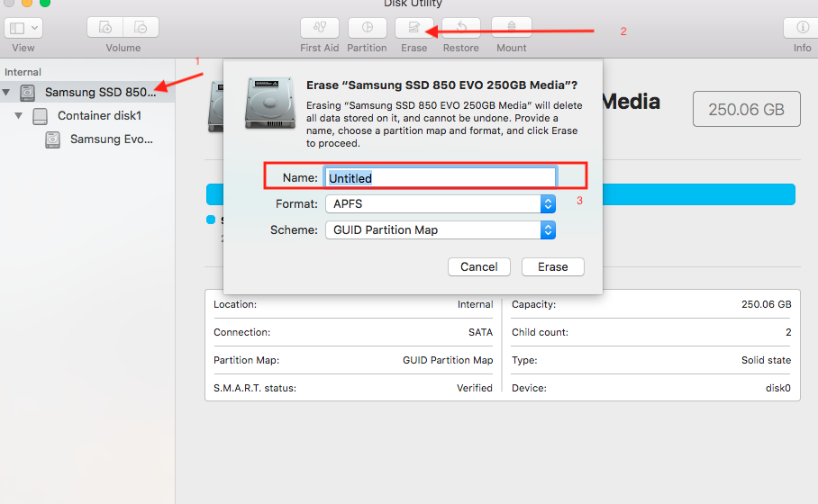
Task: Click the Location: Internal value
Action: point(476,304)
